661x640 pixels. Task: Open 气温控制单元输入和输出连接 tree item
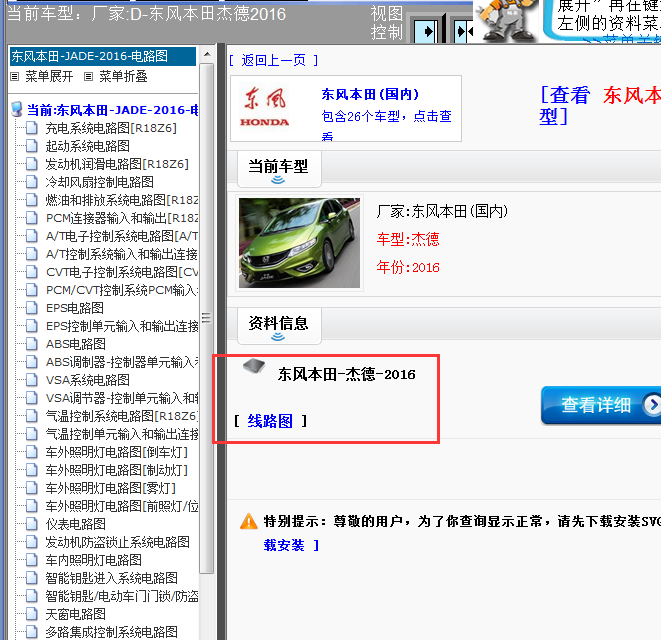point(122,434)
